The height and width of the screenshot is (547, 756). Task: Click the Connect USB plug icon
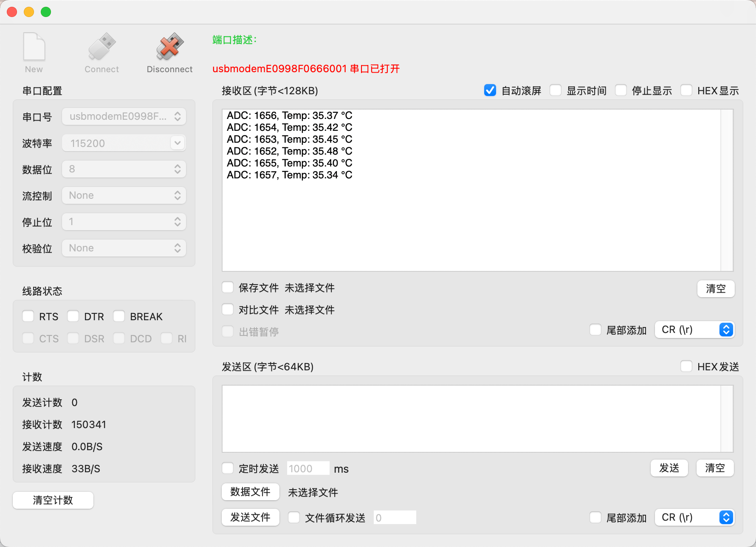102,48
